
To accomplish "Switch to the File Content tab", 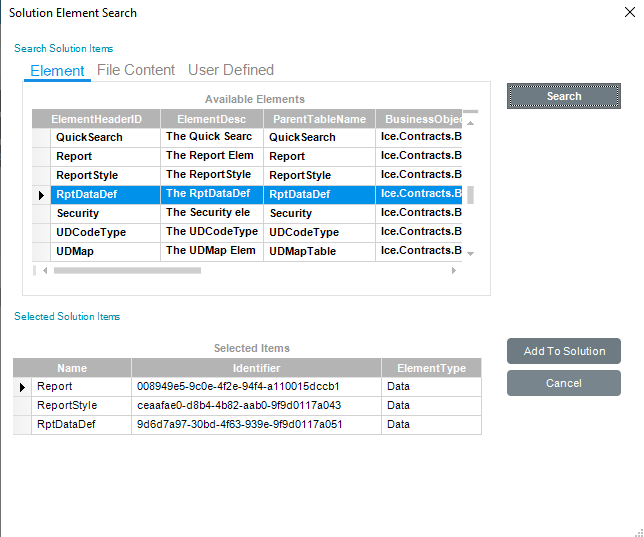I will (x=136, y=70).
